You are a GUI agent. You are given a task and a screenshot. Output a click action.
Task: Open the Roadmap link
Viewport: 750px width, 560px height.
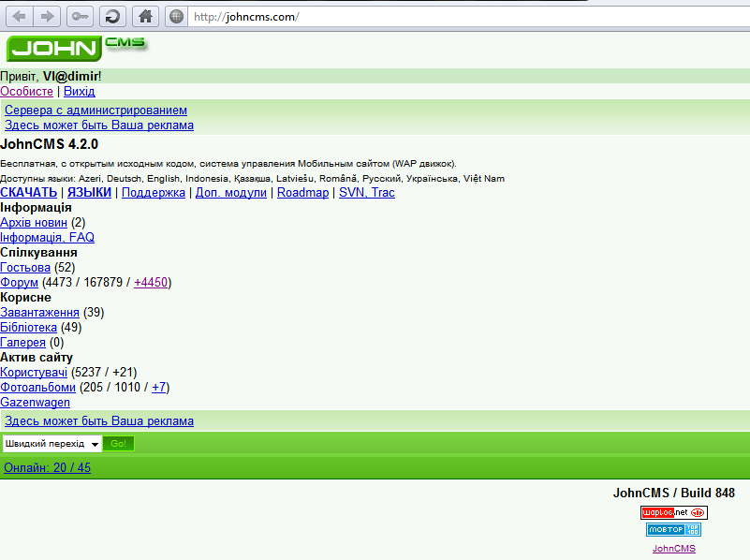click(x=302, y=192)
